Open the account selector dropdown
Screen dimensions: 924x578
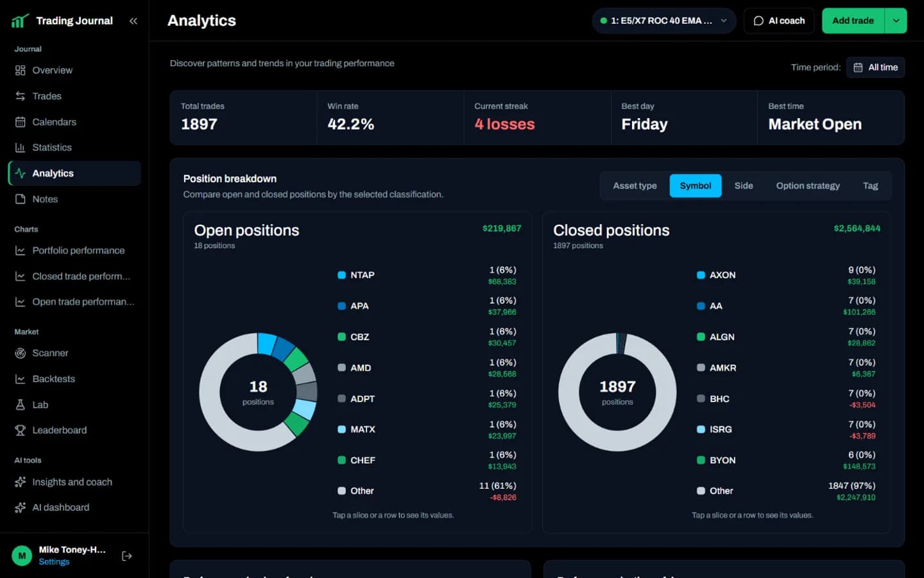[x=663, y=21]
